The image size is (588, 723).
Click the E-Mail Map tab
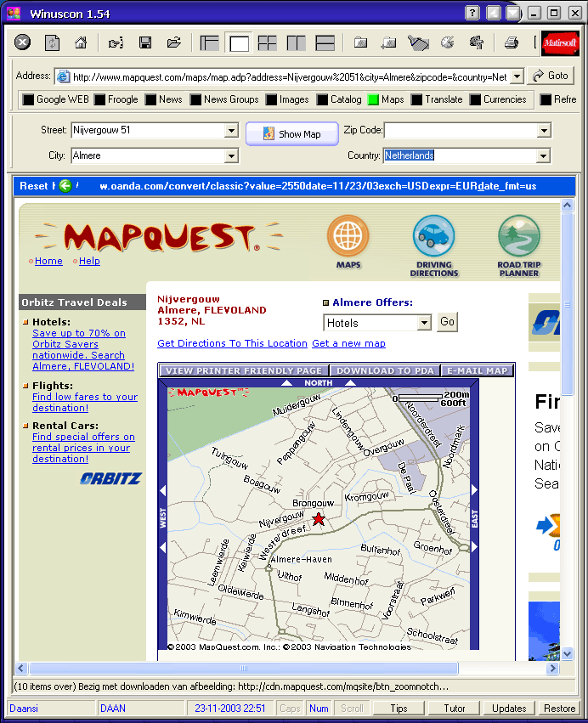click(478, 370)
